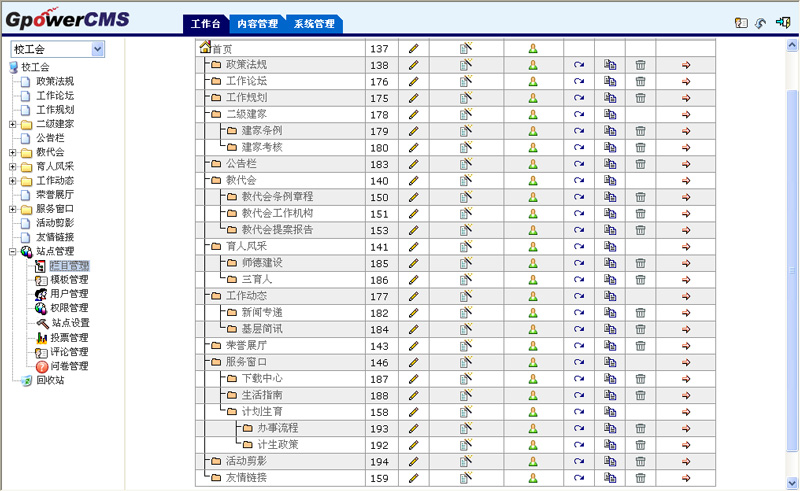The width and height of the screenshot is (800, 491).
Task: Open 模板管理 in the sidebar
Action: [x=69, y=280]
